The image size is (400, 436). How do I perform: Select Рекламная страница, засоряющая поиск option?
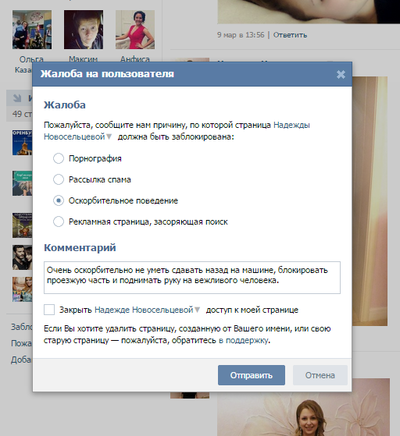pyautogui.click(x=58, y=222)
